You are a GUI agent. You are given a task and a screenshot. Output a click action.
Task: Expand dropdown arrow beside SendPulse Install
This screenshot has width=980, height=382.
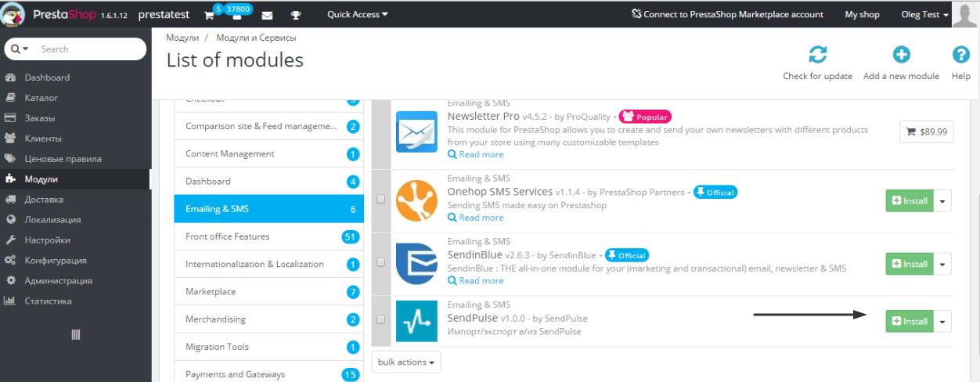(x=943, y=321)
